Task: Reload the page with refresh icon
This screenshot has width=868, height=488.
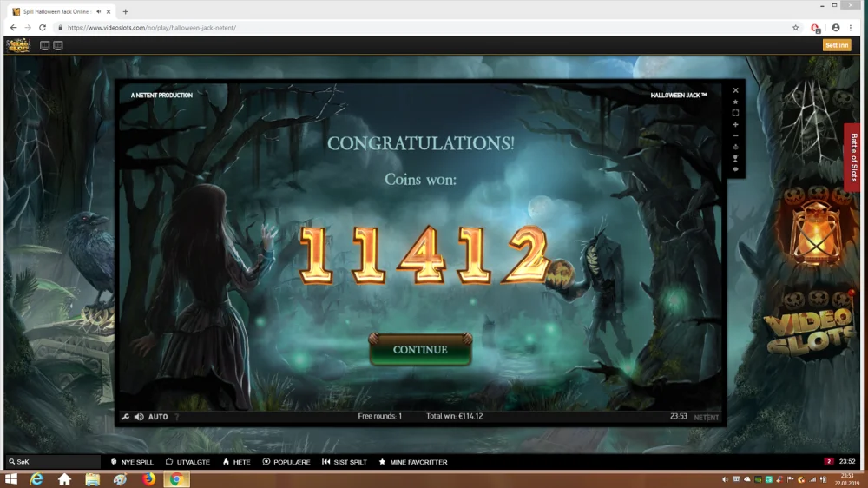Action: click(42, 28)
